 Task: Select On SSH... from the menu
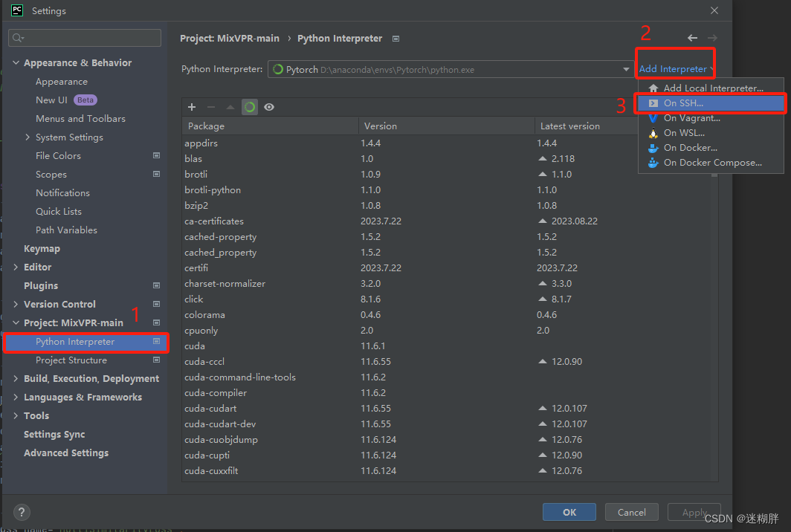coord(711,103)
